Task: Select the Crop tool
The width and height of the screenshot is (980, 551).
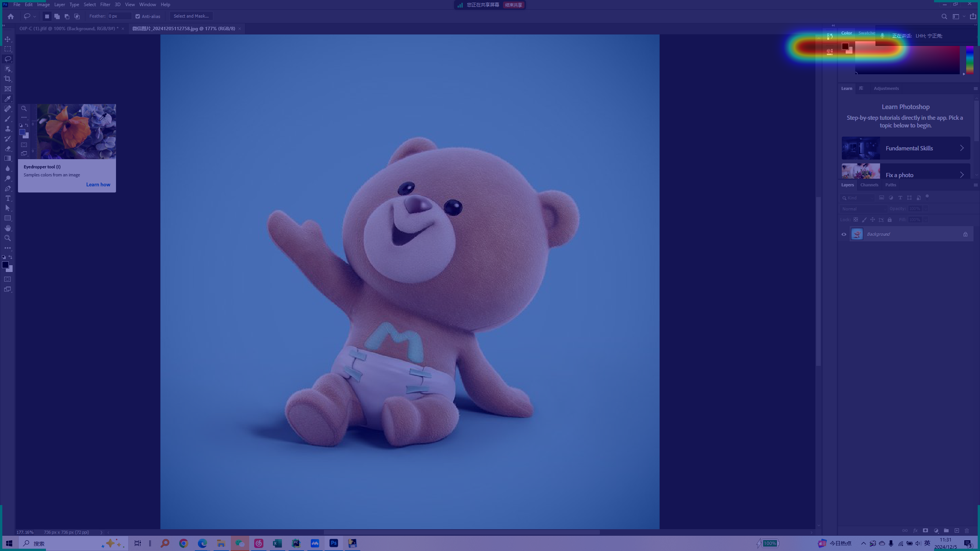Action: 8,79
